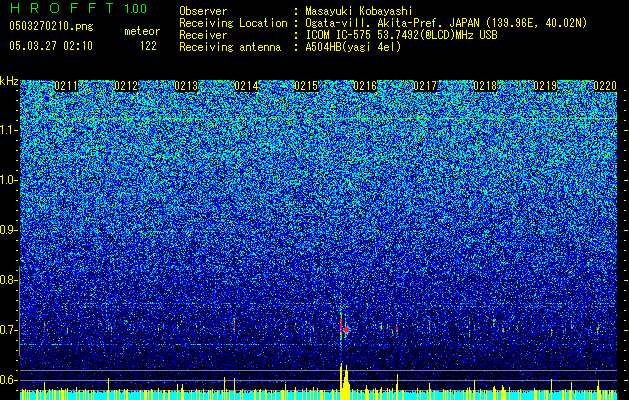The width and height of the screenshot is (629, 400).
Task: Click antenna value A504HB(yagi 4el)
Action: (x=353, y=47)
